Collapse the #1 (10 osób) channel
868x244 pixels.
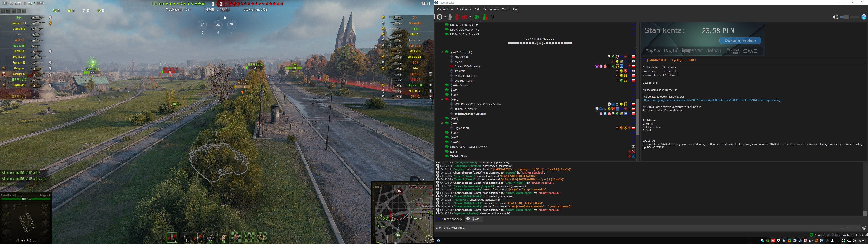(x=442, y=52)
